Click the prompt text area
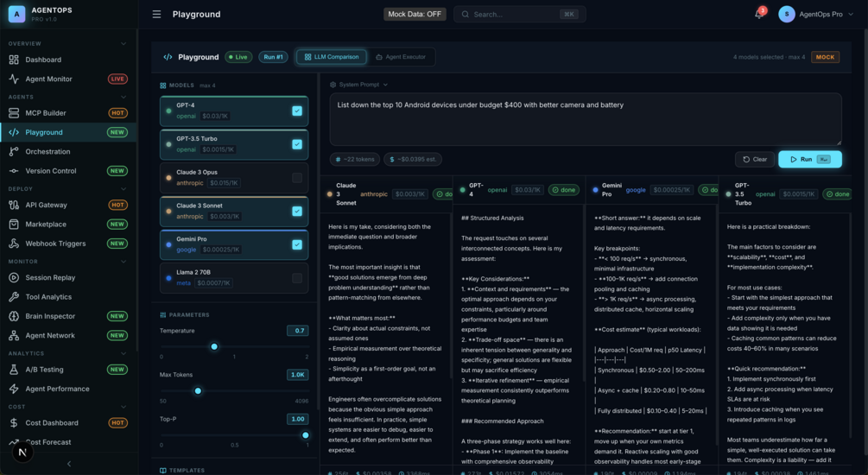The image size is (868, 475). pyautogui.click(x=586, y=119)
